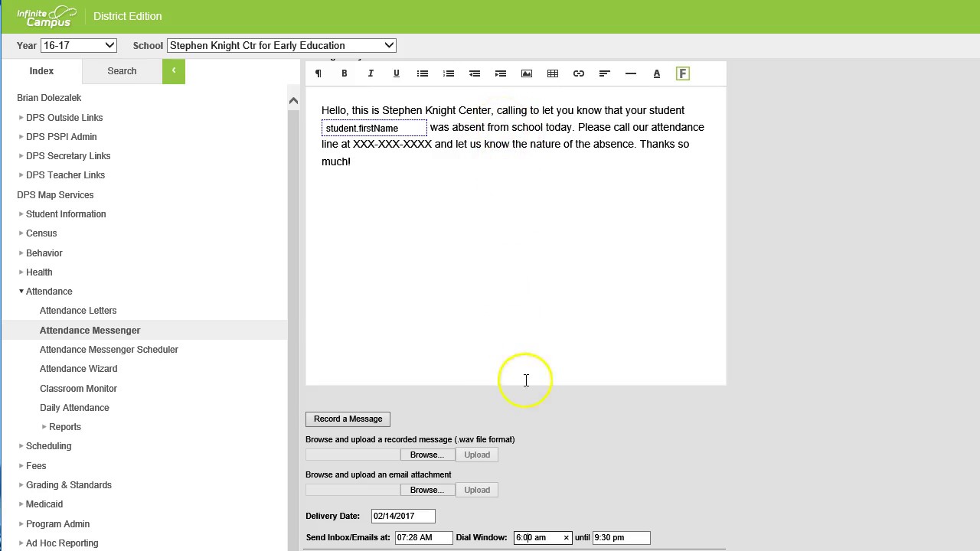The image size is (980, 551).
Task: Browse for a recorded .wav message
Action: tap(426, 455)
